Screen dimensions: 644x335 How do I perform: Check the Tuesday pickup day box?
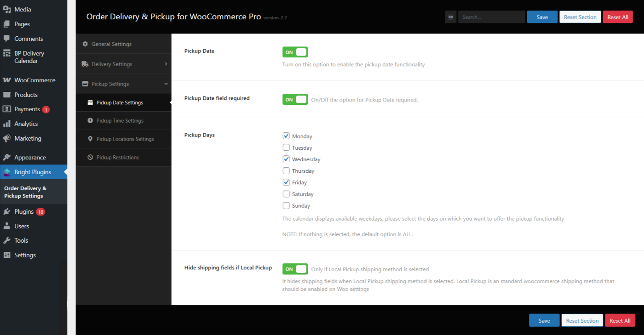click(286, 148)
